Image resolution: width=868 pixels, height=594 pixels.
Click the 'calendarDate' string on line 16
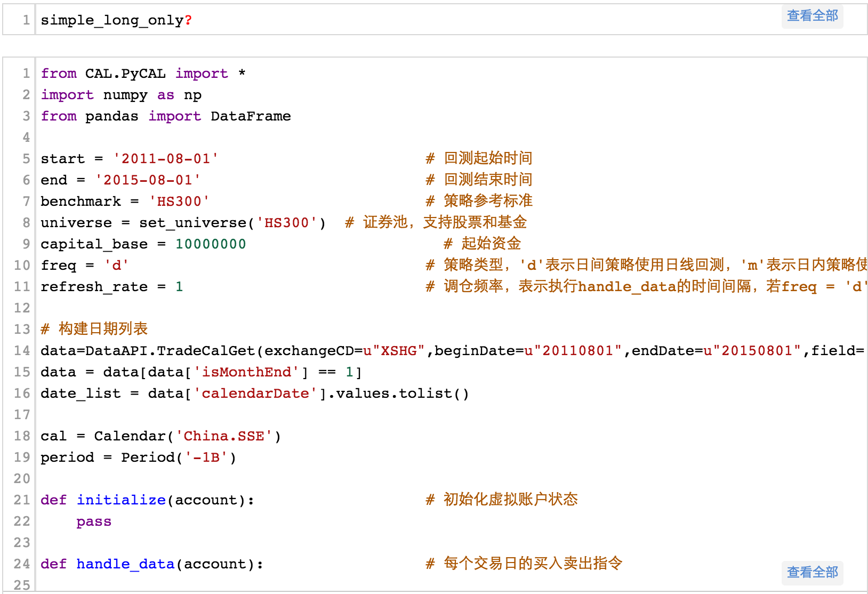255,394
